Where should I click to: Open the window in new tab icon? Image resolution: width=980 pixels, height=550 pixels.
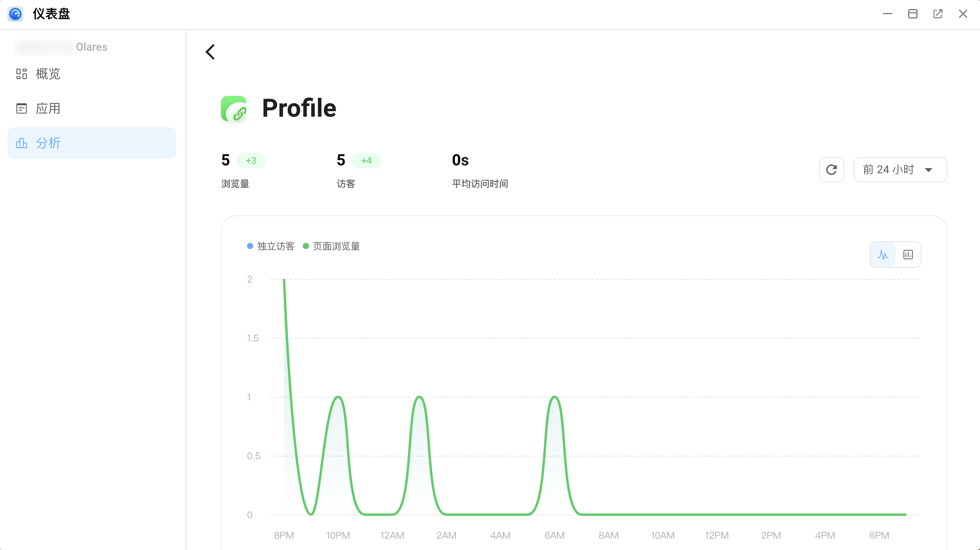pos(938,14)
